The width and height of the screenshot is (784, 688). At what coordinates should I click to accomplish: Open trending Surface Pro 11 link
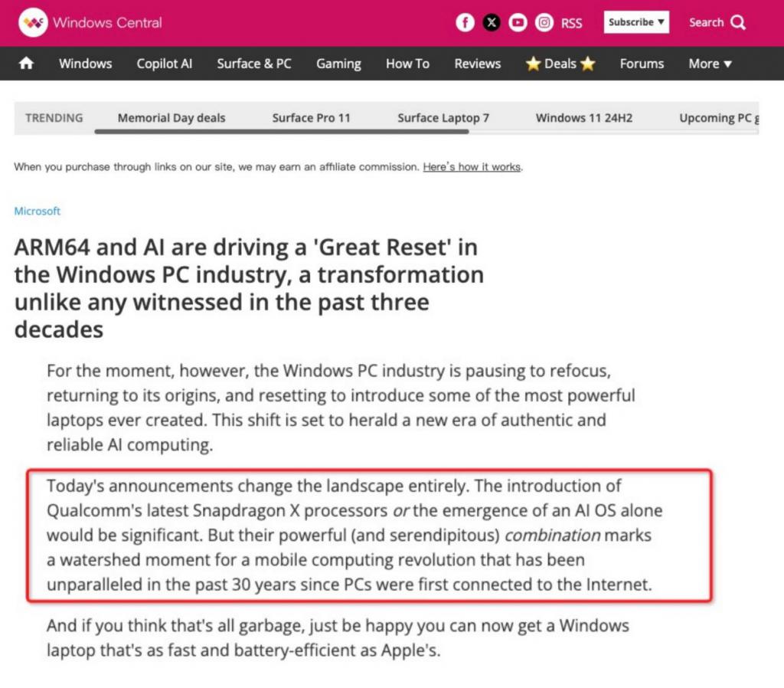tap(311, 117)
